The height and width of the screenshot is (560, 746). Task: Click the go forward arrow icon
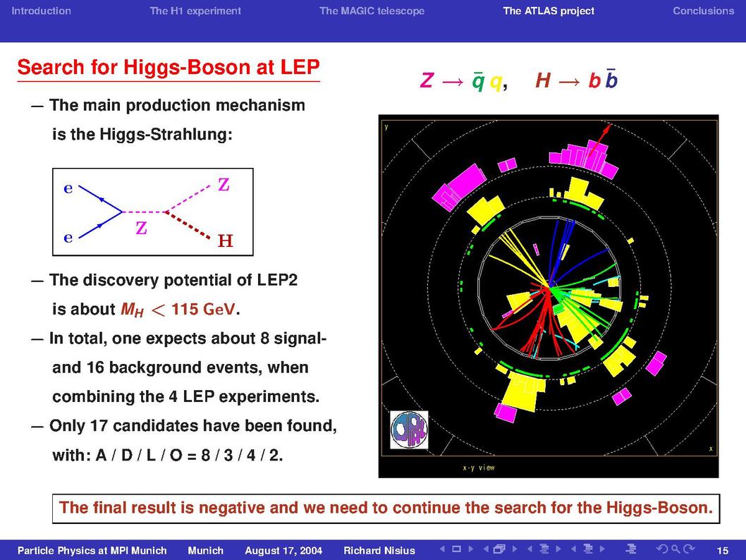[x=688, y=549]
